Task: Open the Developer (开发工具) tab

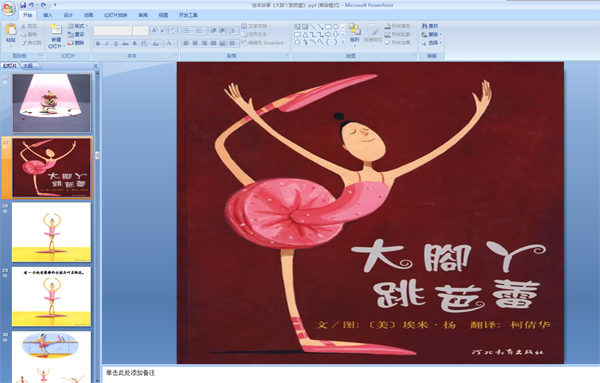Action: 188,15
